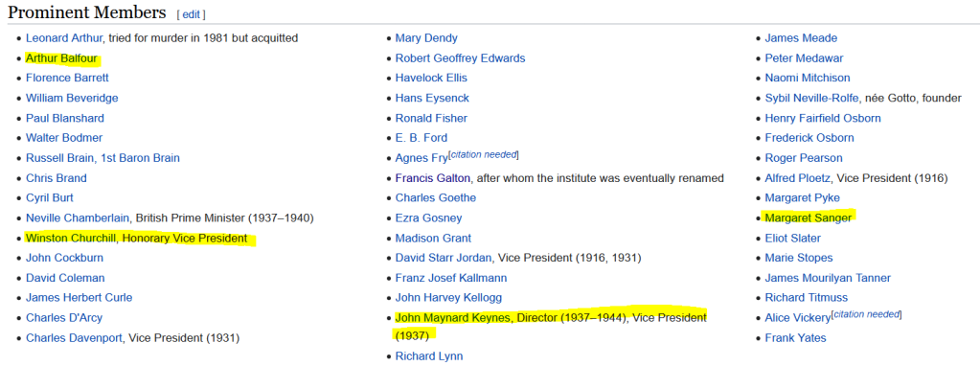This screenshot has height=366, width=980.
Task: Click the edit link beside Prominent Members
Action: [x=192, y=14]
